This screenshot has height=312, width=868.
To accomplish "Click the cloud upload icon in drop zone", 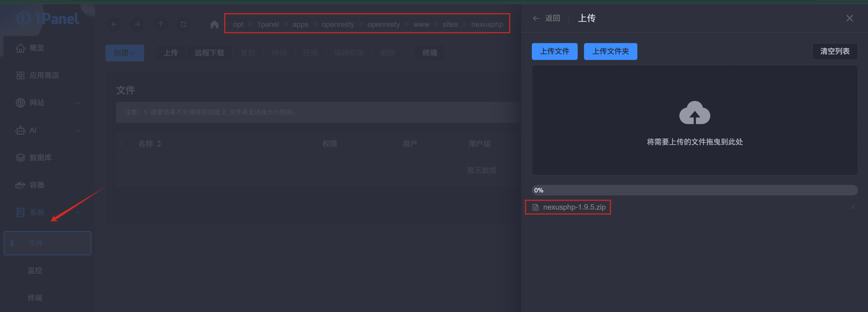I will [x=694, y=113].
